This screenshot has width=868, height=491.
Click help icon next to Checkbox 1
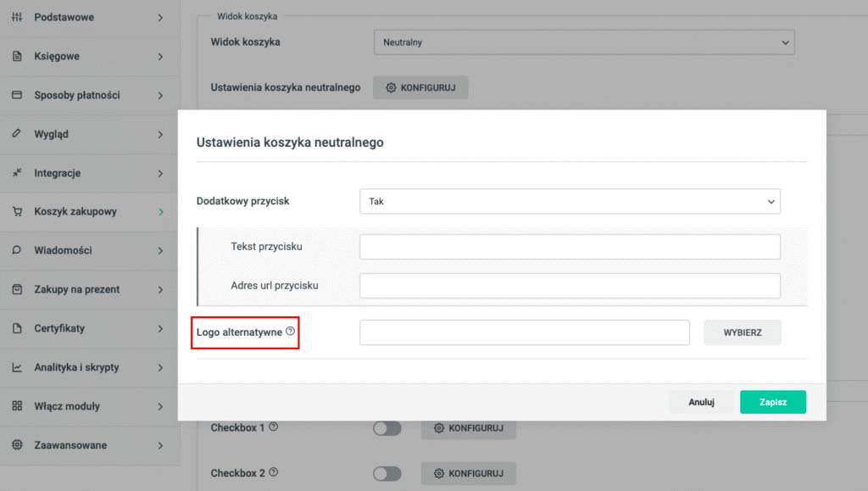[x=274, y=427]
